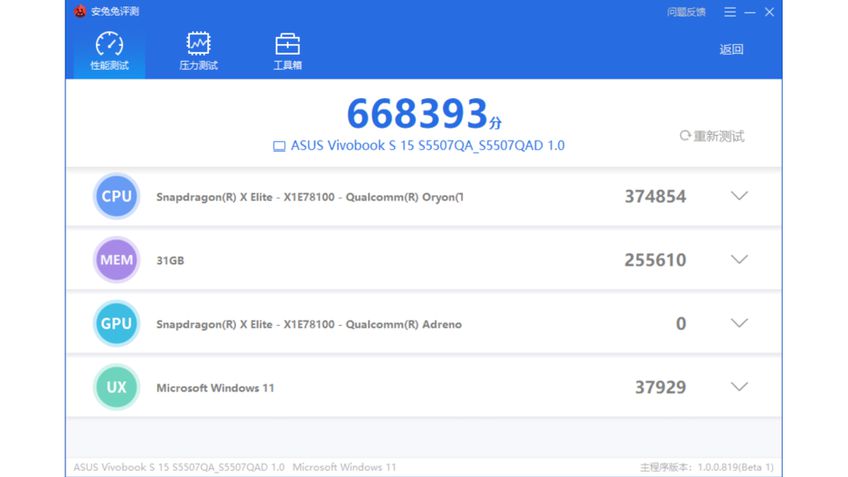Close the AnTuTu window
Image resolution: width=848 pixels, height=477 pixels.
pos(769,12)
